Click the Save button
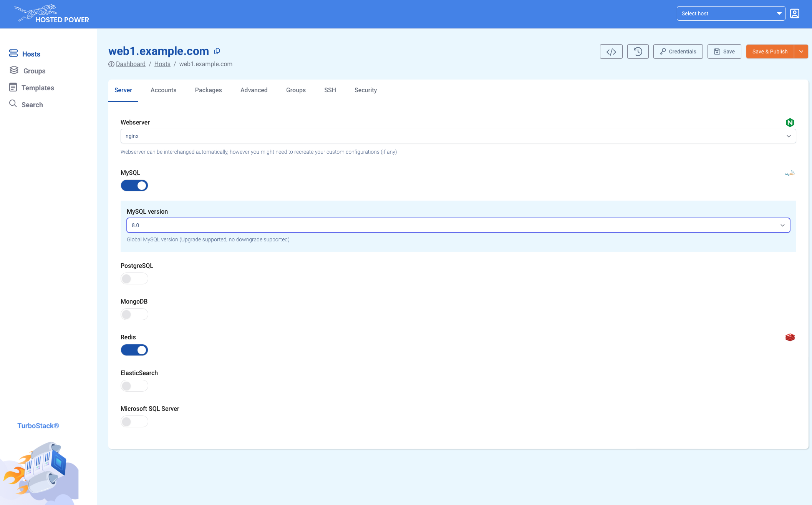 coord(724,51)
